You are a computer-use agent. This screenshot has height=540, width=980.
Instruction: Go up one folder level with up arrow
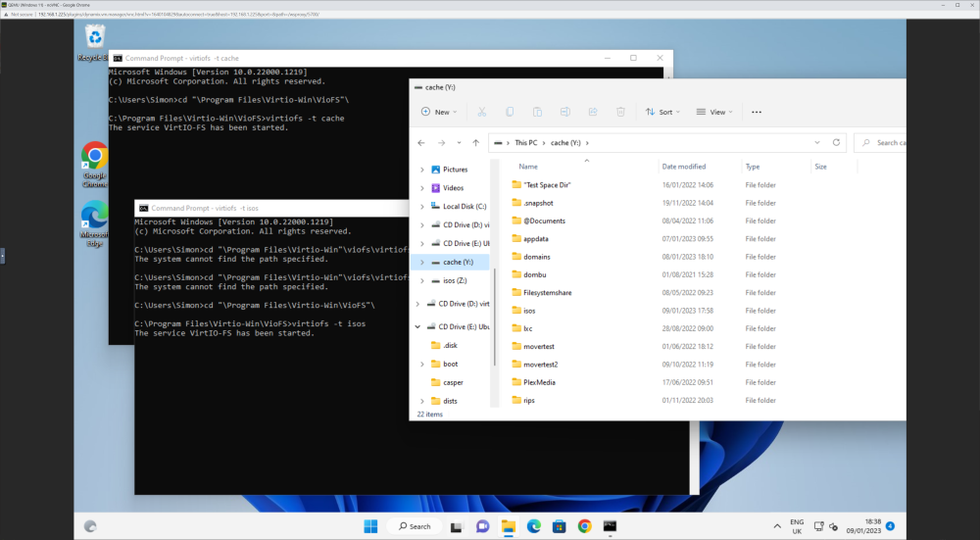tap(475, 142)
